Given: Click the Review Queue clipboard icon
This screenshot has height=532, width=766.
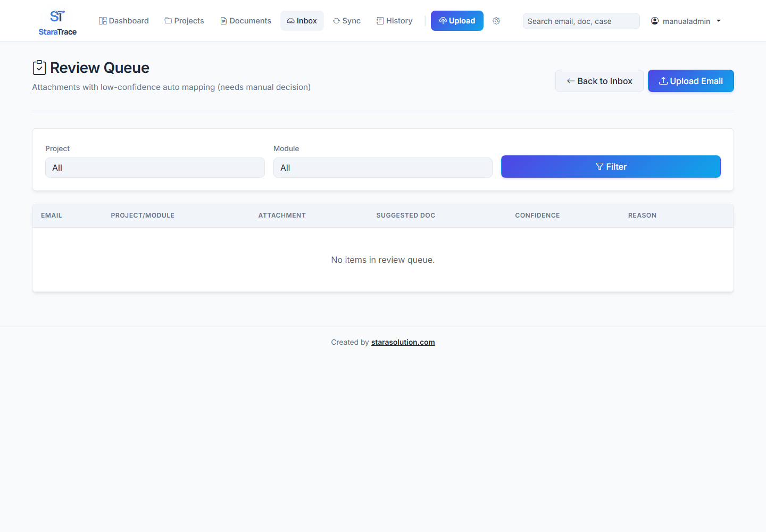Looking at the screenshot, I should pos(39,68).
